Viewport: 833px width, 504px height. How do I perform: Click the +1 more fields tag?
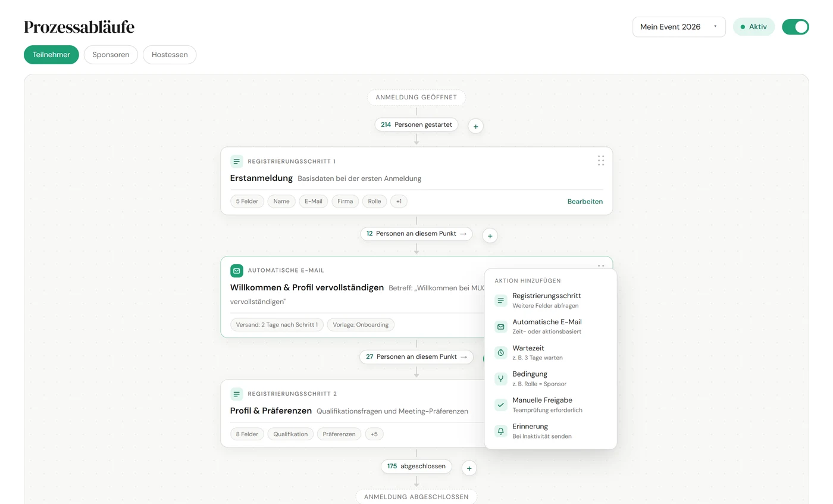(x=399, y=201)
